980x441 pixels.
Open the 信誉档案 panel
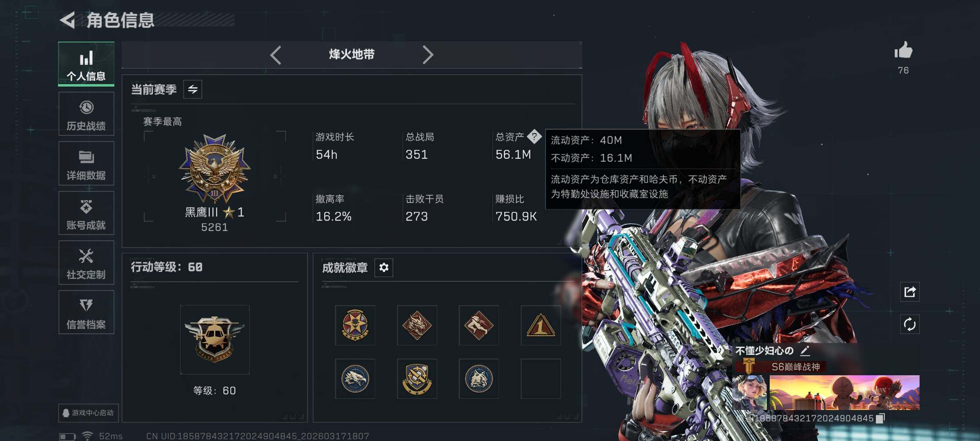click(86, 312)
